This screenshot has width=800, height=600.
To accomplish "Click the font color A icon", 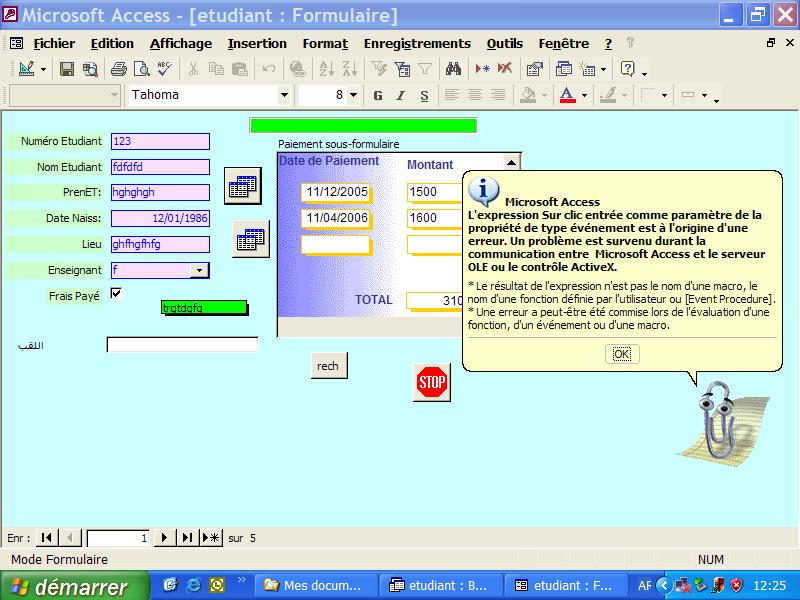I will 568,95.
